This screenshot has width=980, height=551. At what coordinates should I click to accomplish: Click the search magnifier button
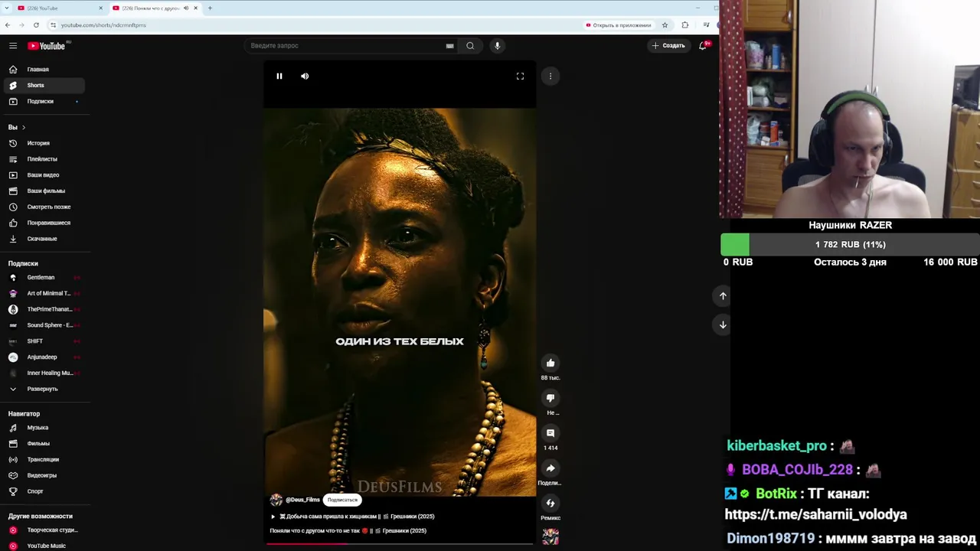click(x=470, y=46)
